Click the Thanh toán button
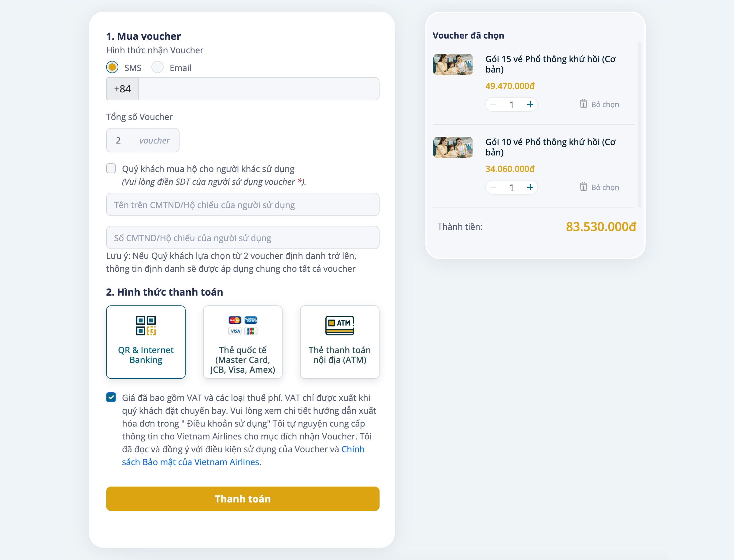 (243, 499)
